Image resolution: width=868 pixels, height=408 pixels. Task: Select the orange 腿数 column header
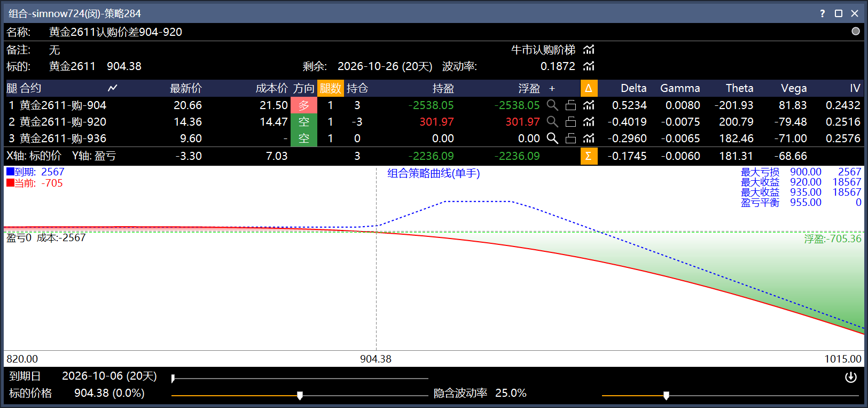click(x=331, y=88)
